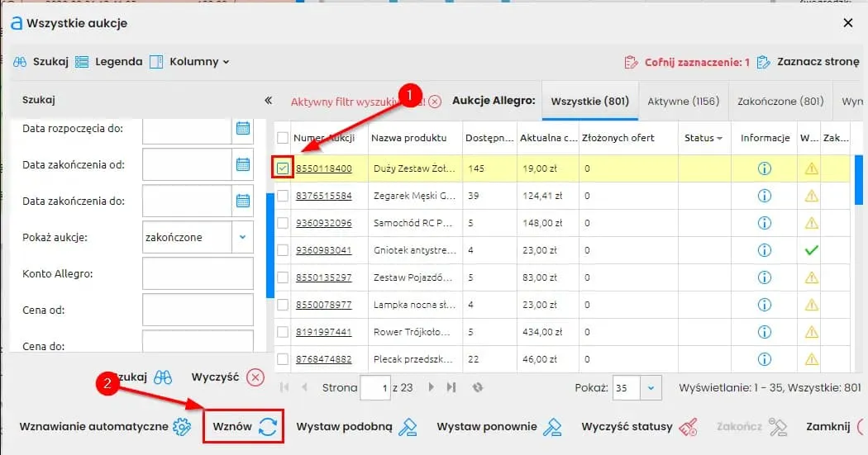Screen dimensions: 868x455
Task: Click the auction table vertical scrollbar
Action: (859, 180)
